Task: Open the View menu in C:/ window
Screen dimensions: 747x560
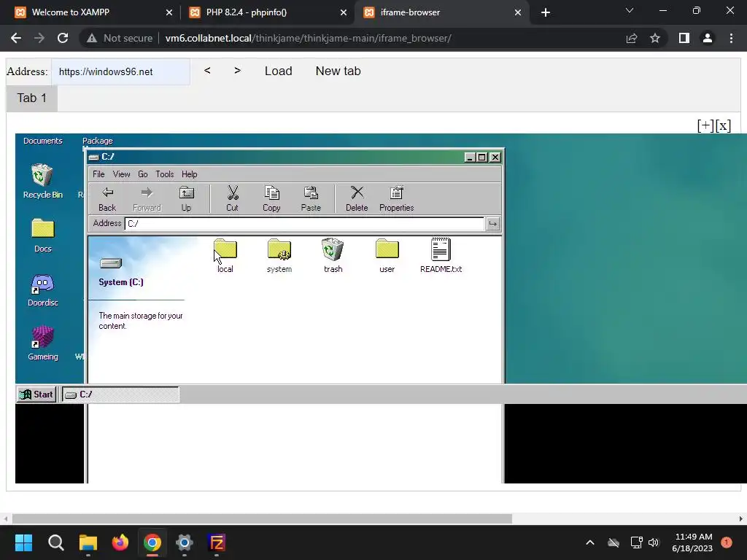Action: tap(122, 174)
